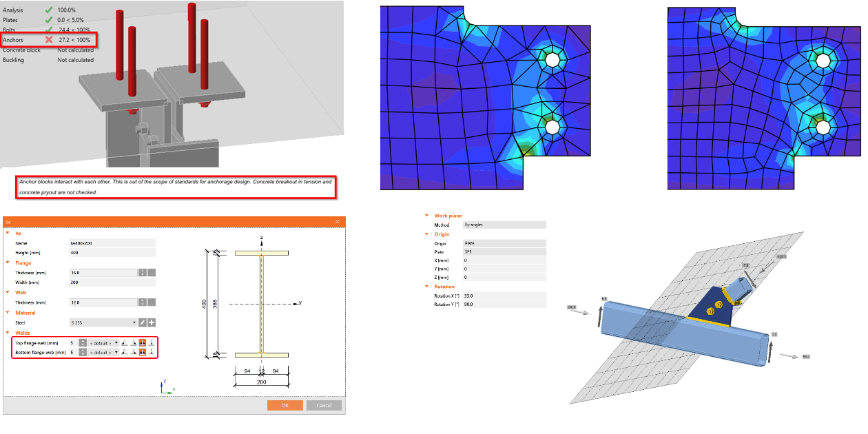Click the Rotation X field showing 35.0
This screenshot has height=434, width=868.
(504, 296)
